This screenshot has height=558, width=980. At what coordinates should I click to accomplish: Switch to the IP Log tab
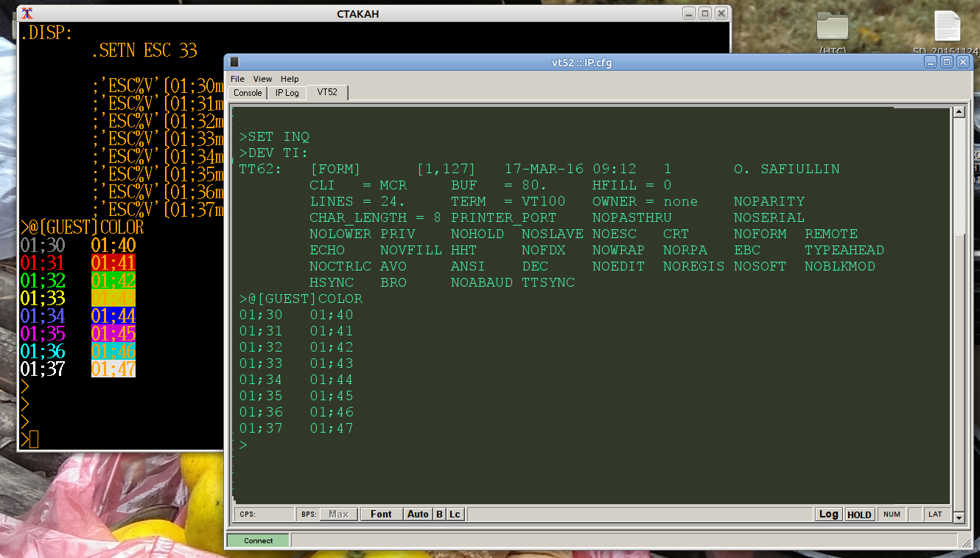point(287,93)
